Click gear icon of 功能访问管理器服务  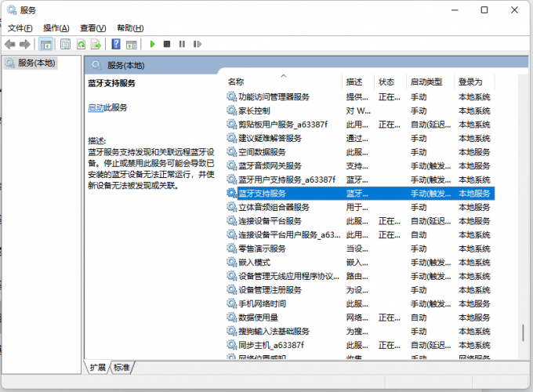(231, 97)
